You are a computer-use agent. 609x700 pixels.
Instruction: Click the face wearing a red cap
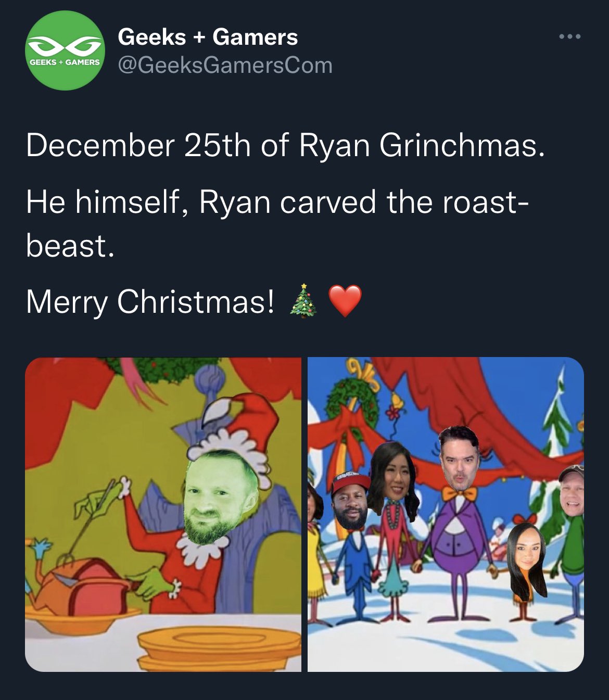click(351, 501)
